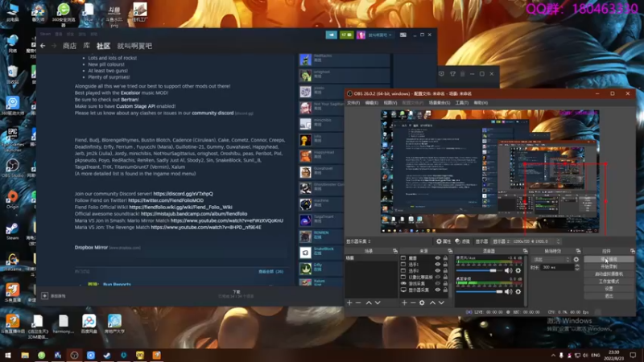Viewport: 644px width, 362px height.
Task: Pop out the Sources dock panel
Action: point(450,251)
